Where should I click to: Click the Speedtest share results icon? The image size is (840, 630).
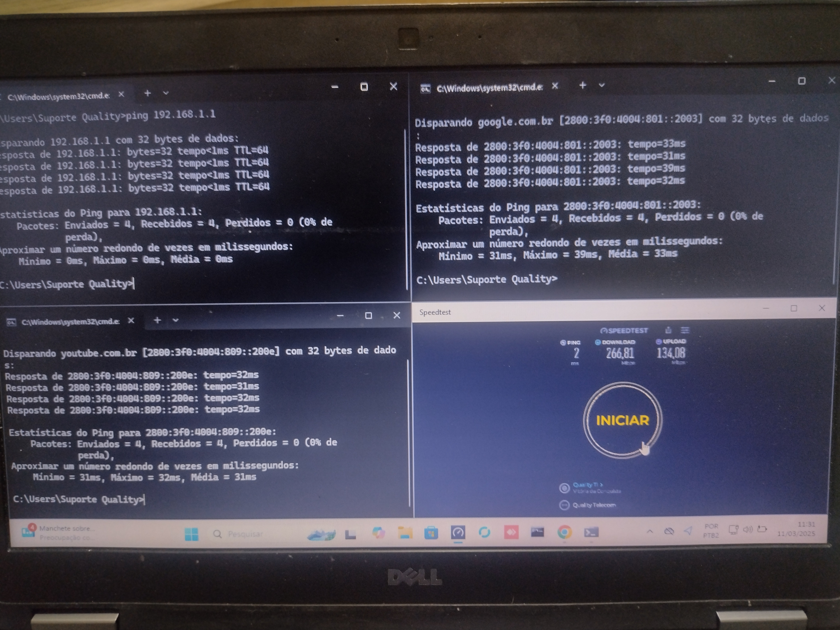pos(668,330)
